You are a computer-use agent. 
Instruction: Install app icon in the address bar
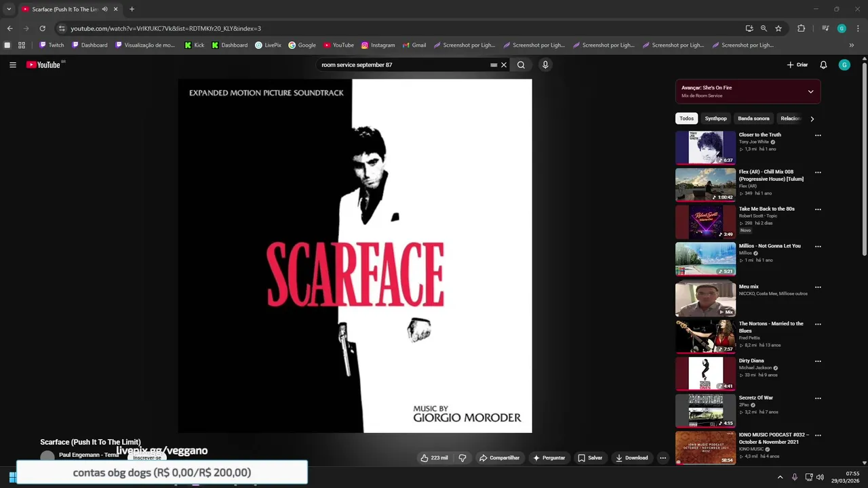[749, 28]
